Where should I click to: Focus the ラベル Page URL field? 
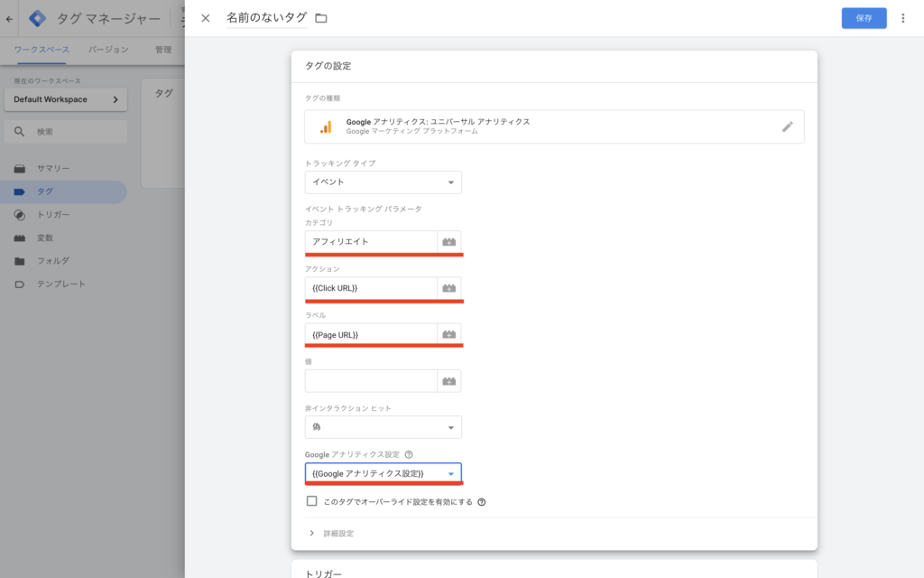(371, 334)
